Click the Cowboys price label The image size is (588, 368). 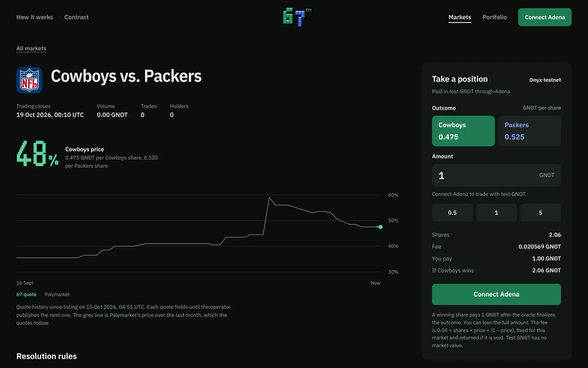click(x=85, y=149)
